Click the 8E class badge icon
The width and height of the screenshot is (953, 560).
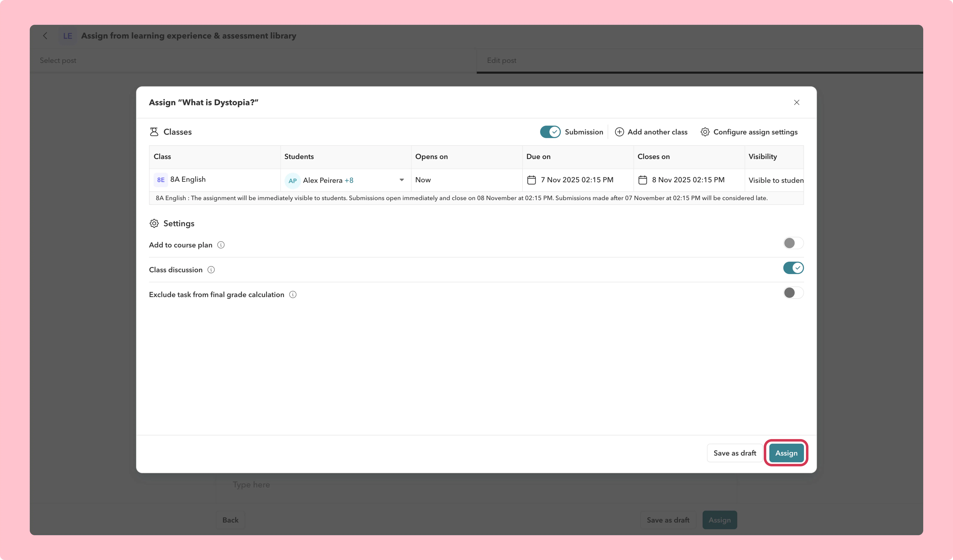click(161, 180)
